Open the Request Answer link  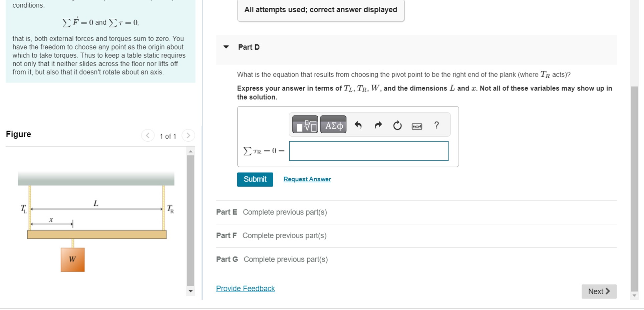307,179
